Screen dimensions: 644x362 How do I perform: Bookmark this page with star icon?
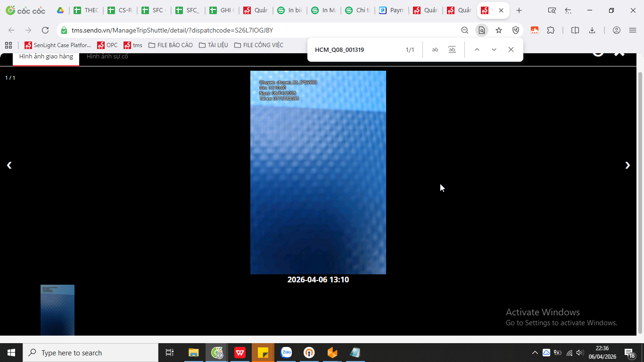(x=499, y=30)
